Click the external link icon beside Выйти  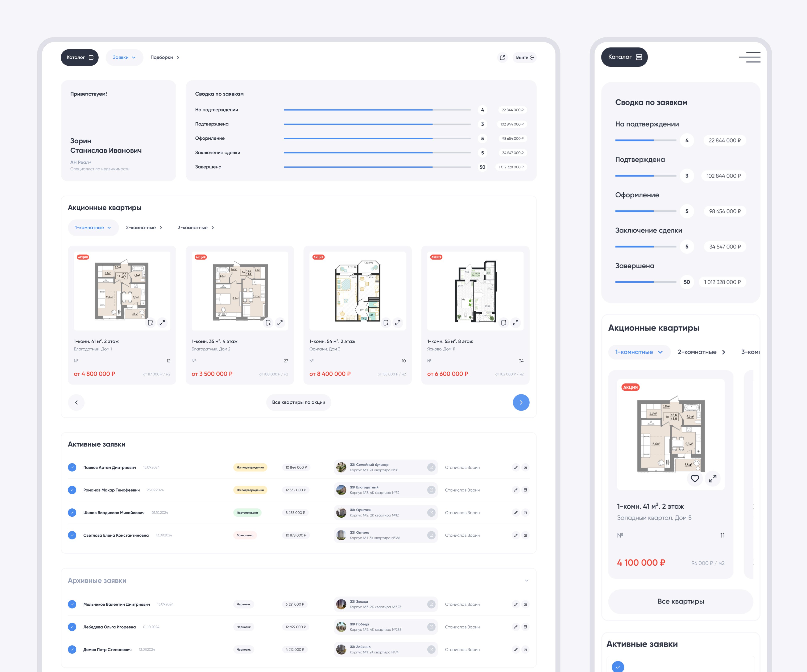point(502,57)
